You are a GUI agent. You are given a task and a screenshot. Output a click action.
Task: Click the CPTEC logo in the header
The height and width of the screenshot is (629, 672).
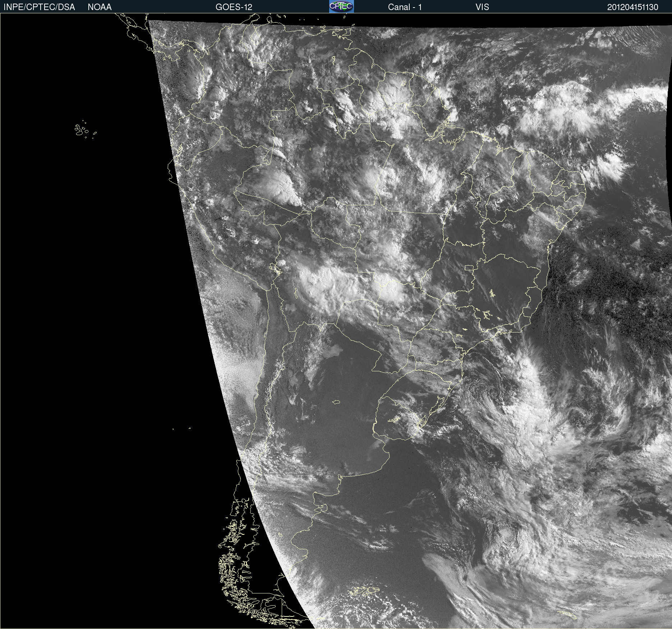click(341, 6)
